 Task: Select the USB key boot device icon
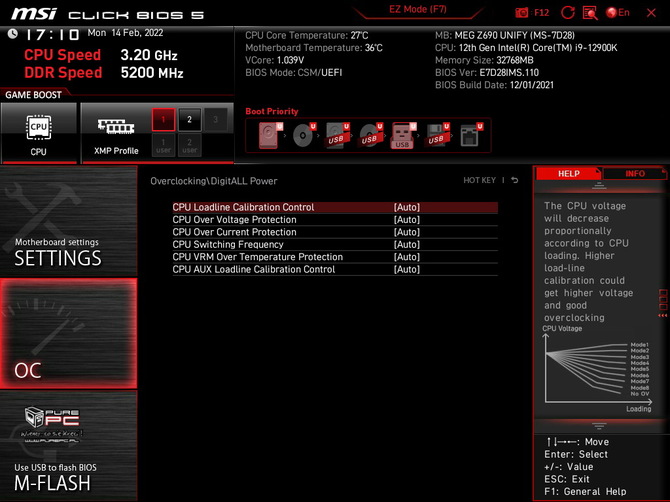pos(403,135)
